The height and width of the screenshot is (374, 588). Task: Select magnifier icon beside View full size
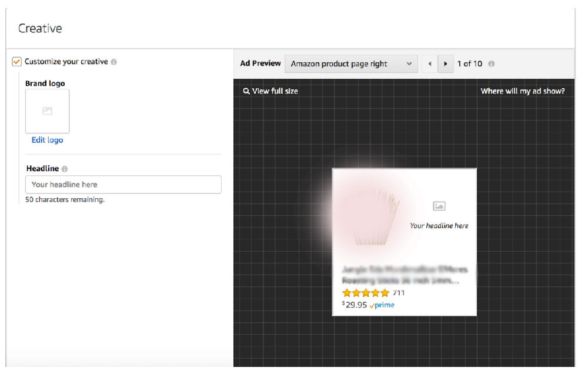pos(246,91)
